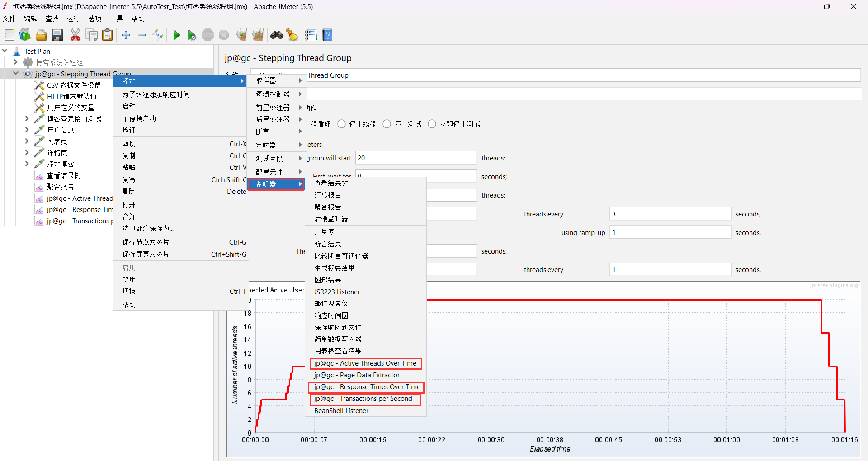Open the 文件 menu
This screenshot has width=868, height=461.
click(x=9, y=19)
